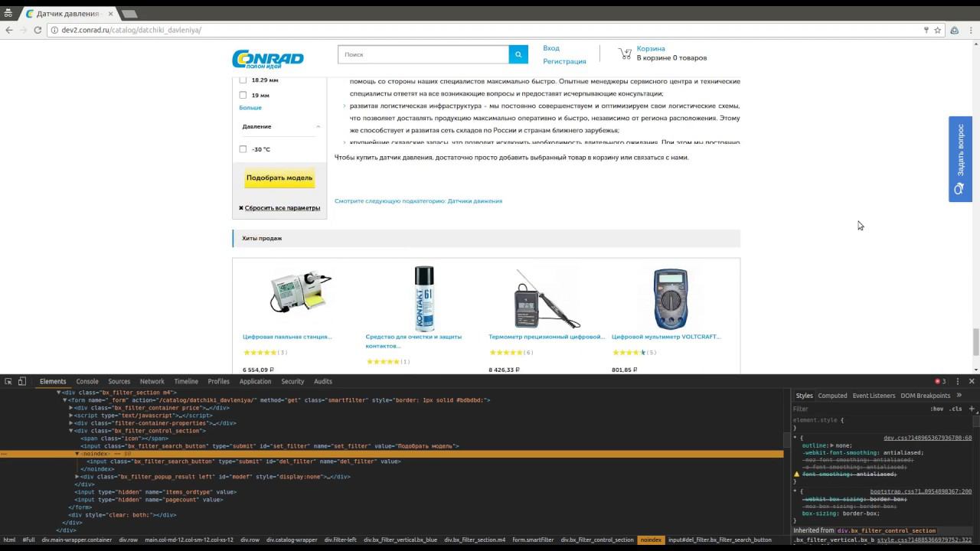The image size is (980, 551).
Task: Open the DOM Breakpoints tab
Action: click(925, 396)
